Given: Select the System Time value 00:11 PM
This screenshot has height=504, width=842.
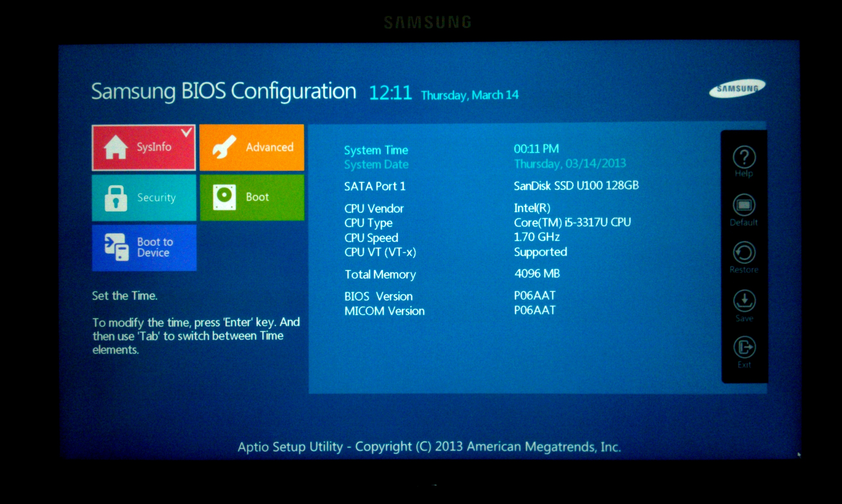Looking at the screenshot, I should click(x=536, y=149).
